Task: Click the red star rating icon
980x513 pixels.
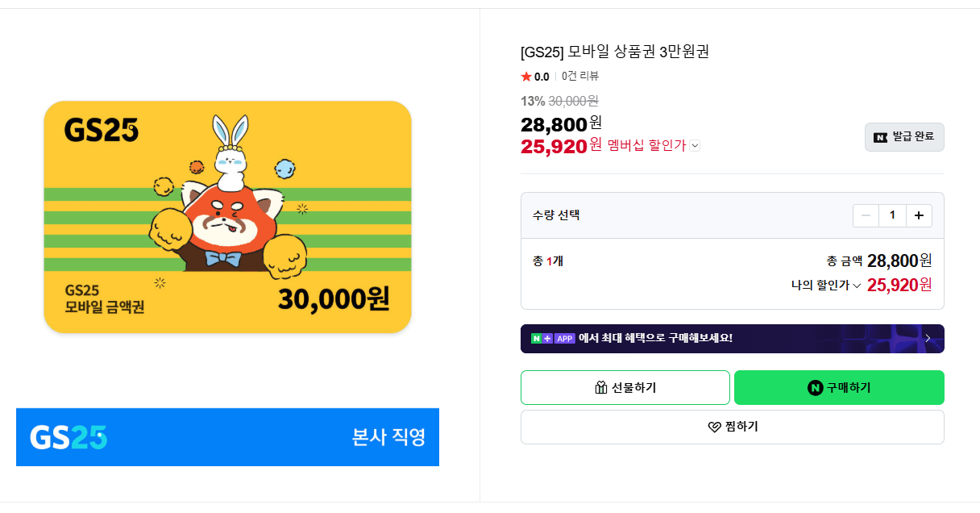Action: (528, 76)
